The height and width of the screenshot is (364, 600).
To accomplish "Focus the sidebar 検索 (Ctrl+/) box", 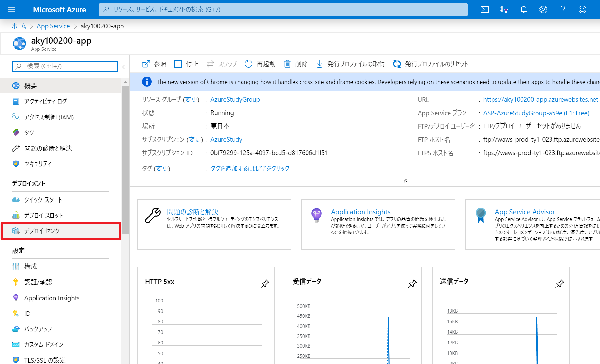I will [x=65, y=66].
